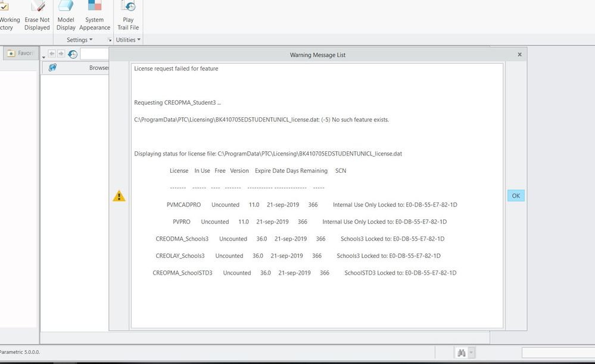The width and height of the screenshot is (595, 364).
Task: Click the PVMCADPRO license row
Action: 311,204
